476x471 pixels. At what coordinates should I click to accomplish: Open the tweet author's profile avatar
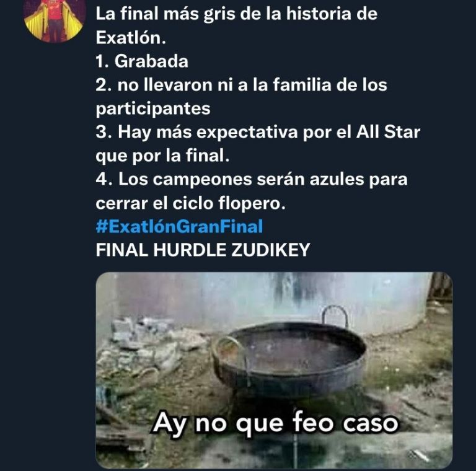[x=54, y=20]
